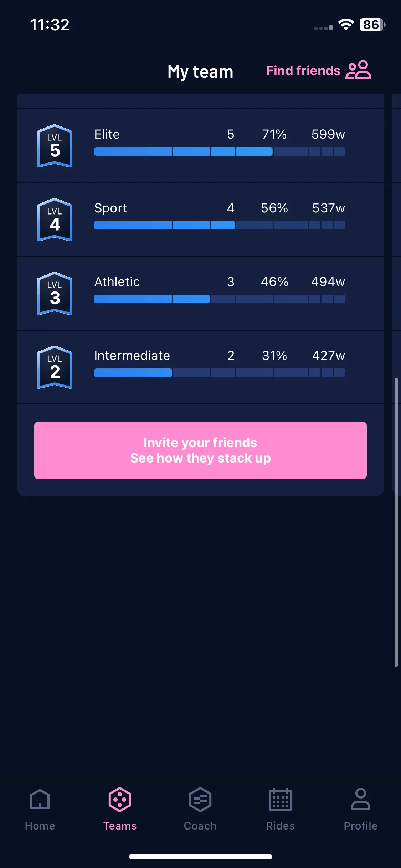Tap the LVL 2 badge
Viewport: 401px width, 868px height.
pyautogui.click(x=55, y=367)
